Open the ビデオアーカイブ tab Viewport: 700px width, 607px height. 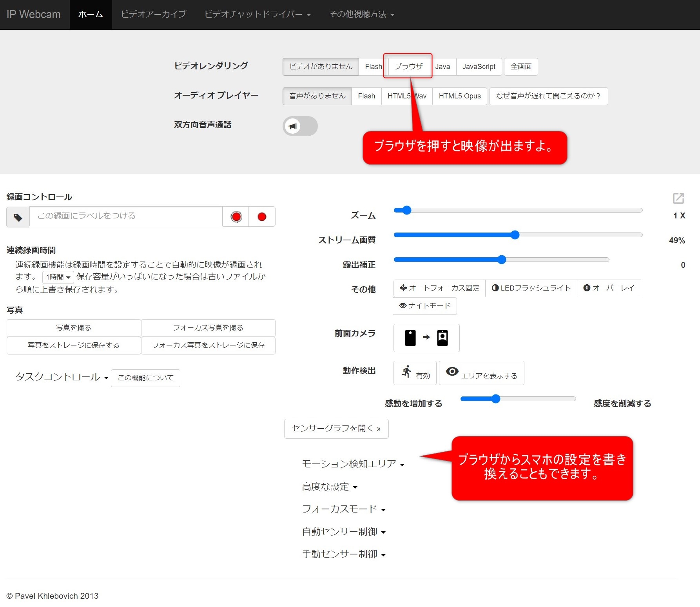point(154,15)
